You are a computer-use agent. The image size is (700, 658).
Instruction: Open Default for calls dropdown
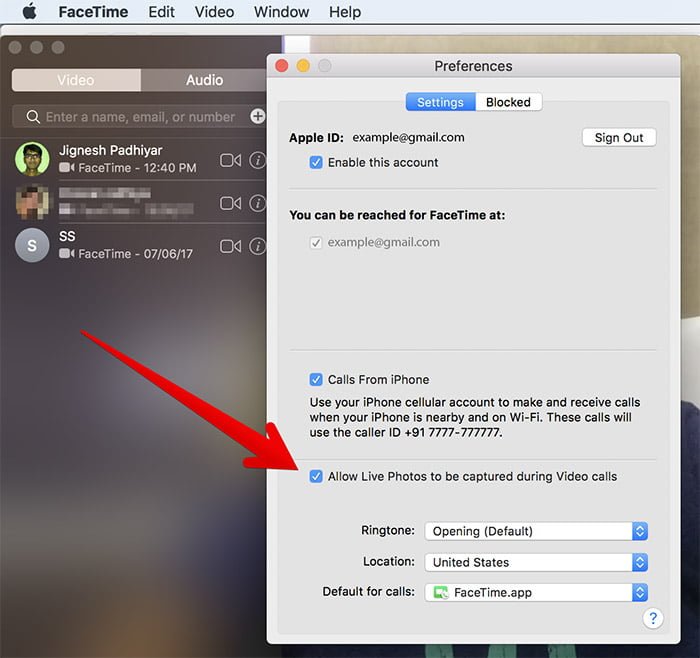point(536,593)
